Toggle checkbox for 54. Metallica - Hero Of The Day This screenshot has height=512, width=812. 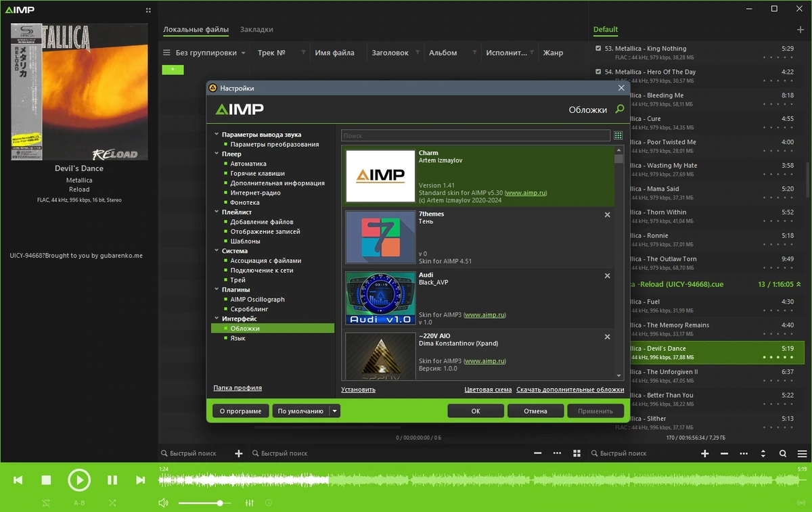tap(598, 72)
